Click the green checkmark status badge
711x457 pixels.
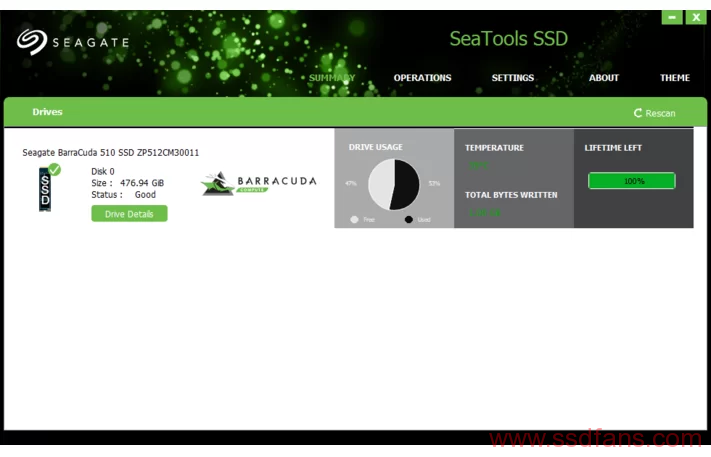[54, 170]
